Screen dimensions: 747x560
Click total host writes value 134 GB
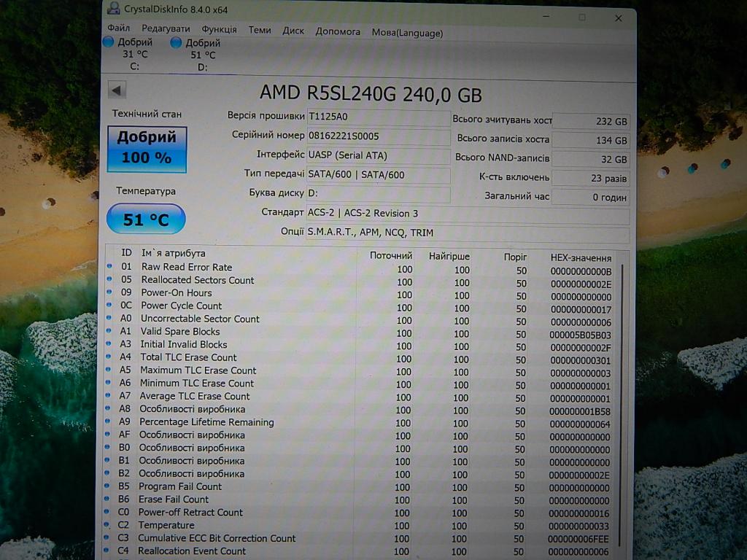pos(591,141)
